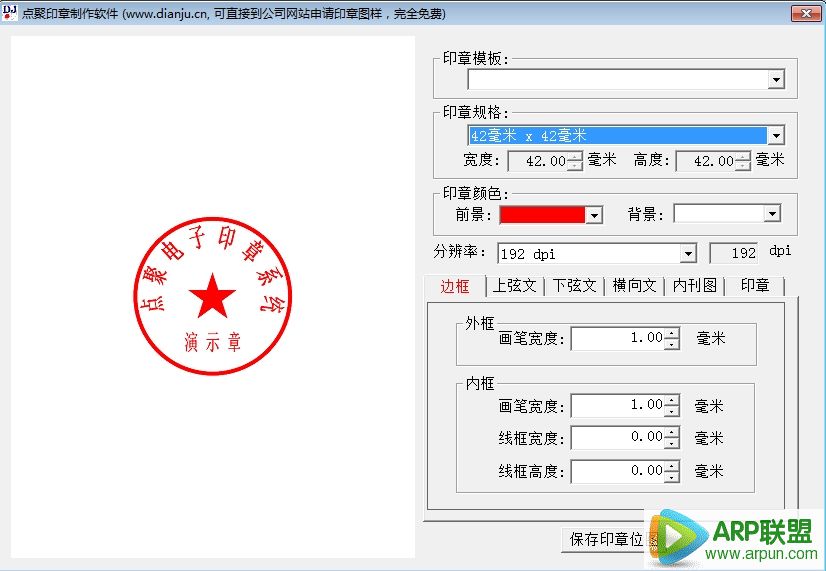
Task: Increase 宽度 width with up spinner
Action: click(x=575, y=156)
